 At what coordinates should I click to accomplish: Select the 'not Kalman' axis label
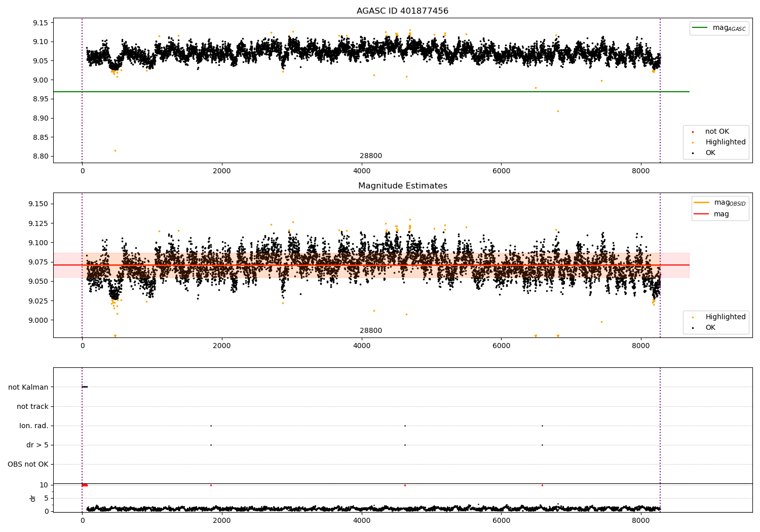(x=28, y=387)
